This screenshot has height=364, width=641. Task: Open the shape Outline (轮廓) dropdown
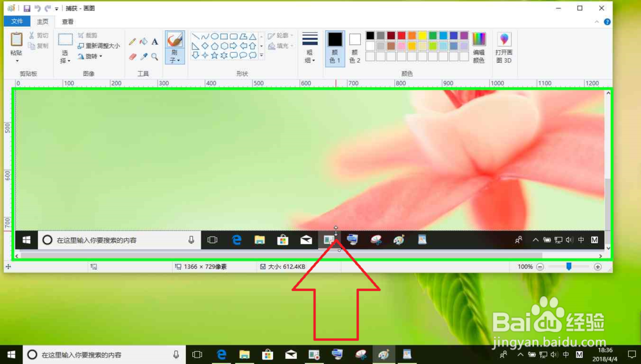[281, 35]
